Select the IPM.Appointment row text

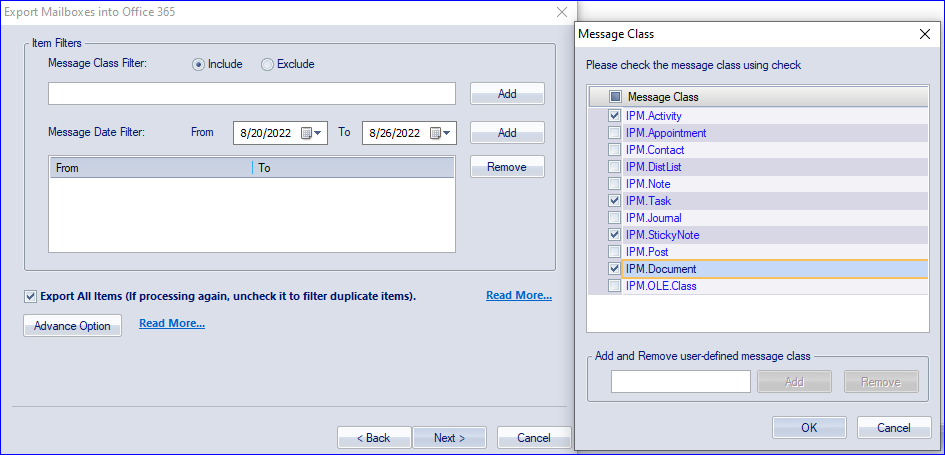click(x=666, y=133)
